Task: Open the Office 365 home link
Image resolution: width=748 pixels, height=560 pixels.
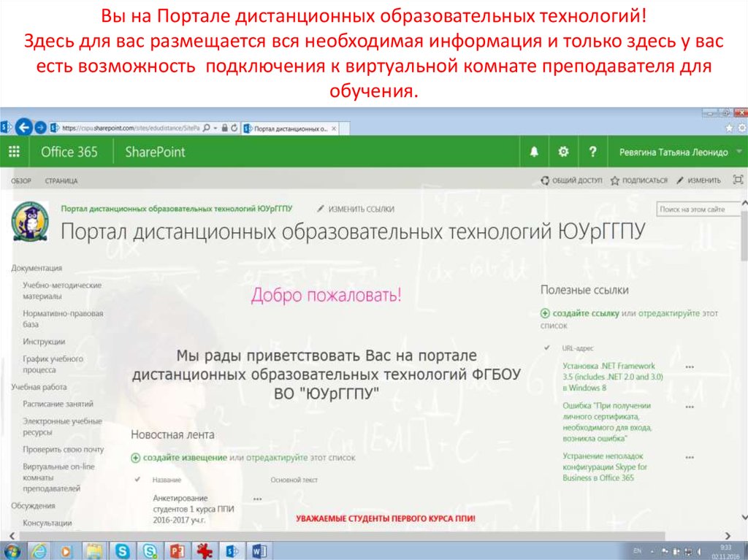Action: (x=69, y=152)
